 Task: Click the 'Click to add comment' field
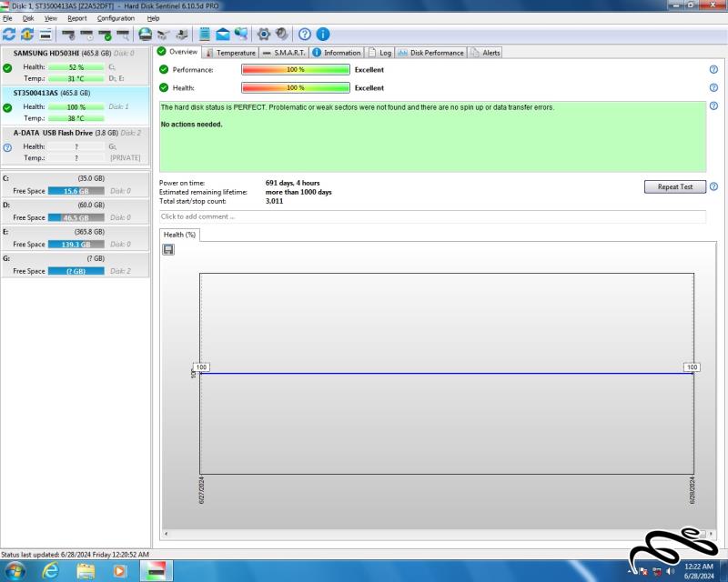pyautogui.click(x=432, y=216)
